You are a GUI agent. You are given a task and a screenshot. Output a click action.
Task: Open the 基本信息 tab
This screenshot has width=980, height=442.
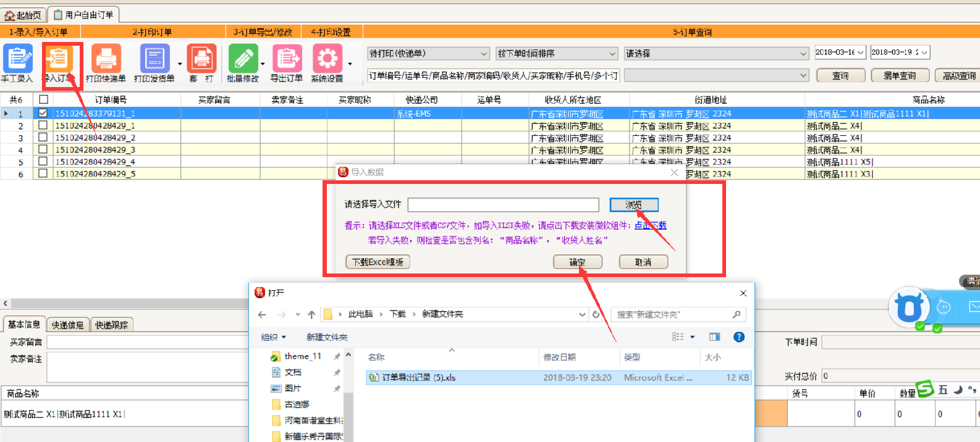[x=24, y=324]
